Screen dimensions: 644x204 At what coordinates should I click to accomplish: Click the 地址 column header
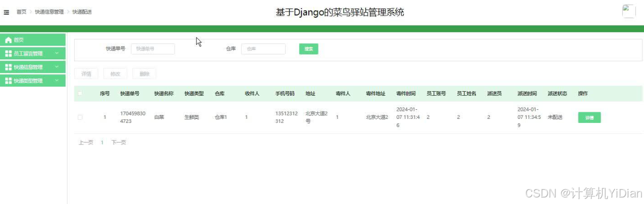coord(310,94)
